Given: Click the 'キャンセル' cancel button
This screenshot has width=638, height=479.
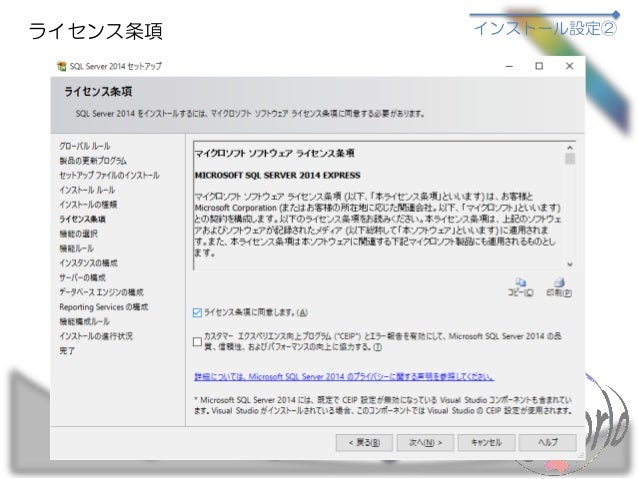Looking at the screenshot, I should (x=486, y=442).
